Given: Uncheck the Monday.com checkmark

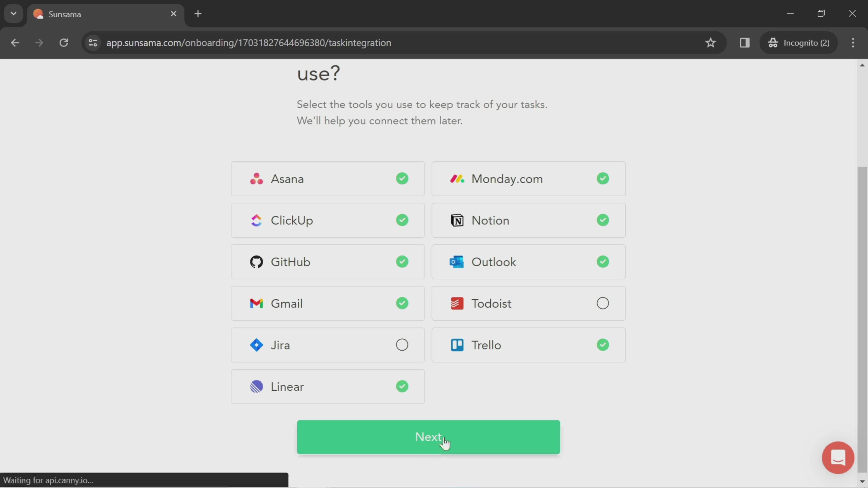Looking at the screenshot, I should 603,178.
